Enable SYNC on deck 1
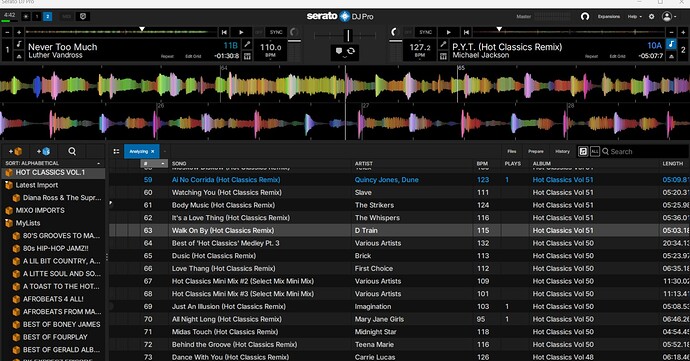This screenshot has width=690, height=361. coord(276,32)
